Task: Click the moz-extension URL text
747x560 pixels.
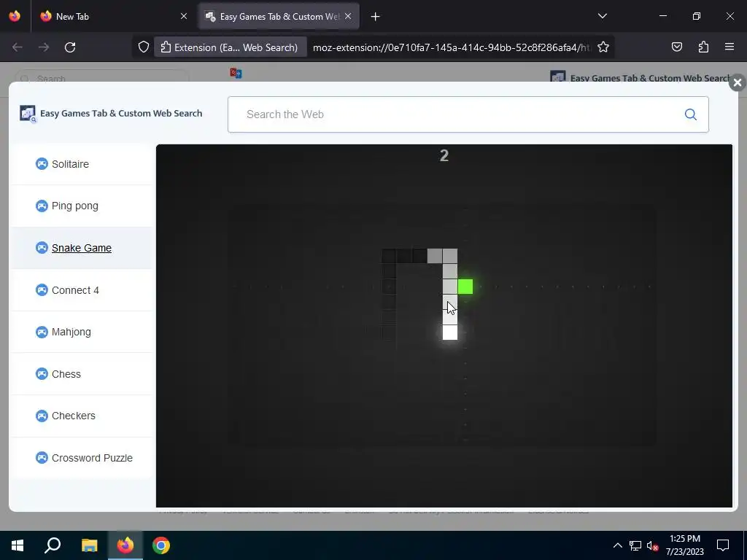Action: [451, 47]
